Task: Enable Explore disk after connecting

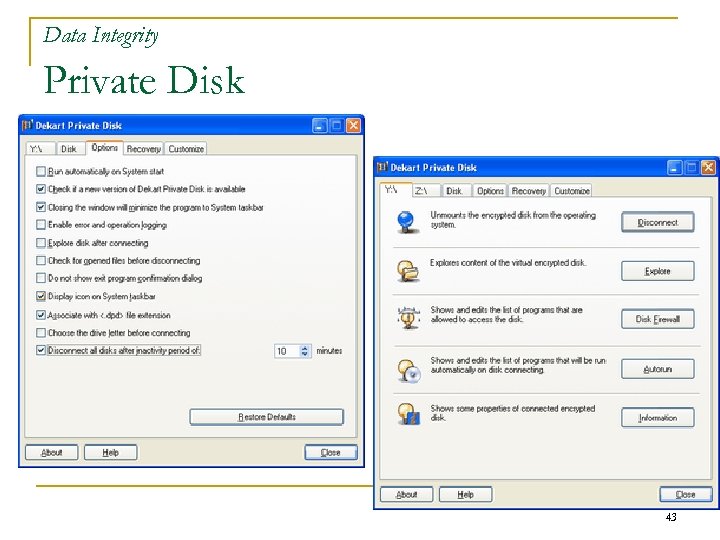Action: tap(41, 242)
